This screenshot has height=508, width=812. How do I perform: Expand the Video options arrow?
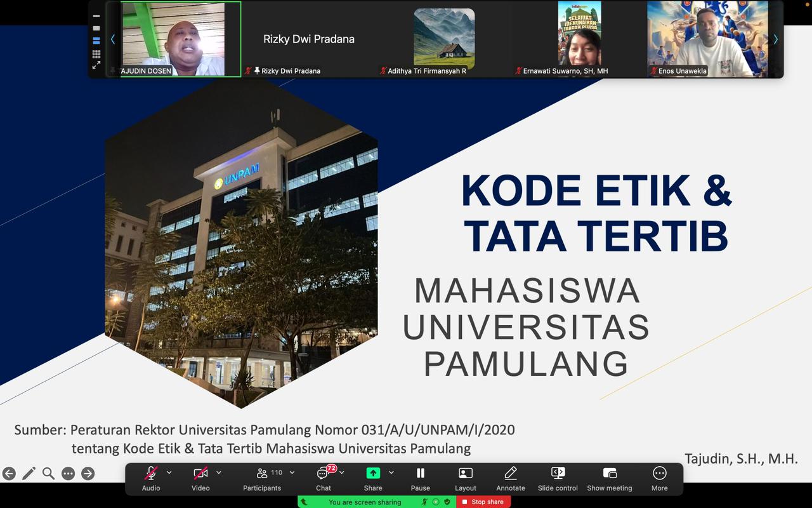tap(219, 472)
